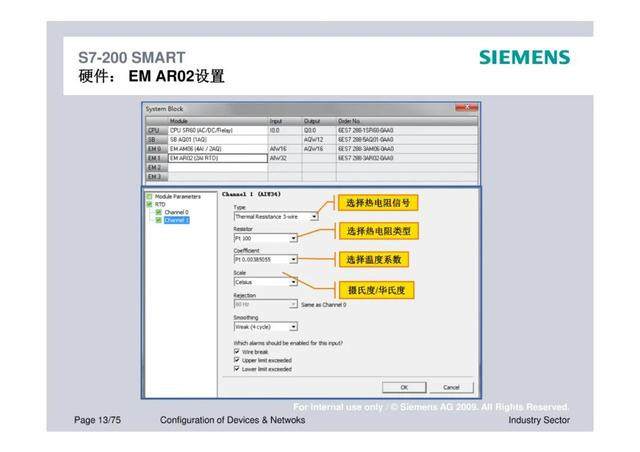Select the EM 0 row header
Viewport: 640px width, 452px height.
[157, 149]
